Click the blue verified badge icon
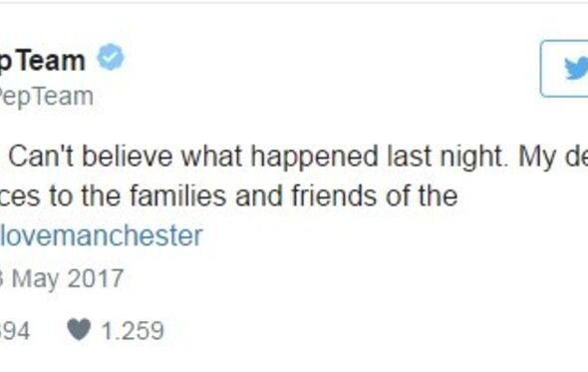Screen dimensions: 588x372 click(x=111, y=57)
